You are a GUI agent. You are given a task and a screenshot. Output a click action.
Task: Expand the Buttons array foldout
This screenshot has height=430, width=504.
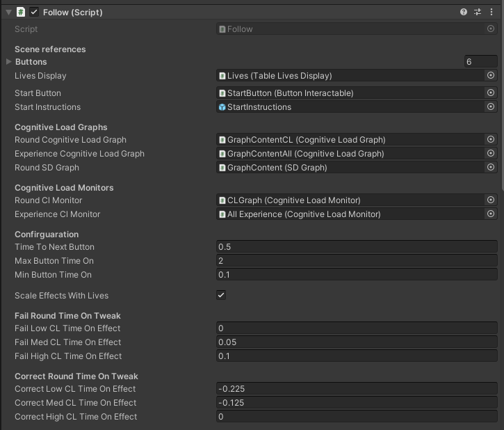8,62
